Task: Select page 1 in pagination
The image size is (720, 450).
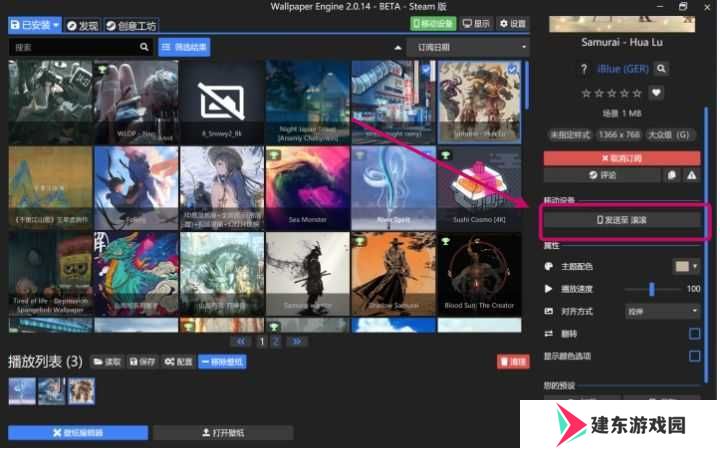Action: [262, 342]
